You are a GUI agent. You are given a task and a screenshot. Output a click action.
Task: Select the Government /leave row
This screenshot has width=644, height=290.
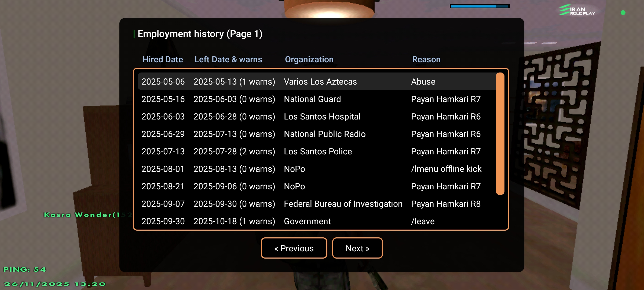[307, 221]
